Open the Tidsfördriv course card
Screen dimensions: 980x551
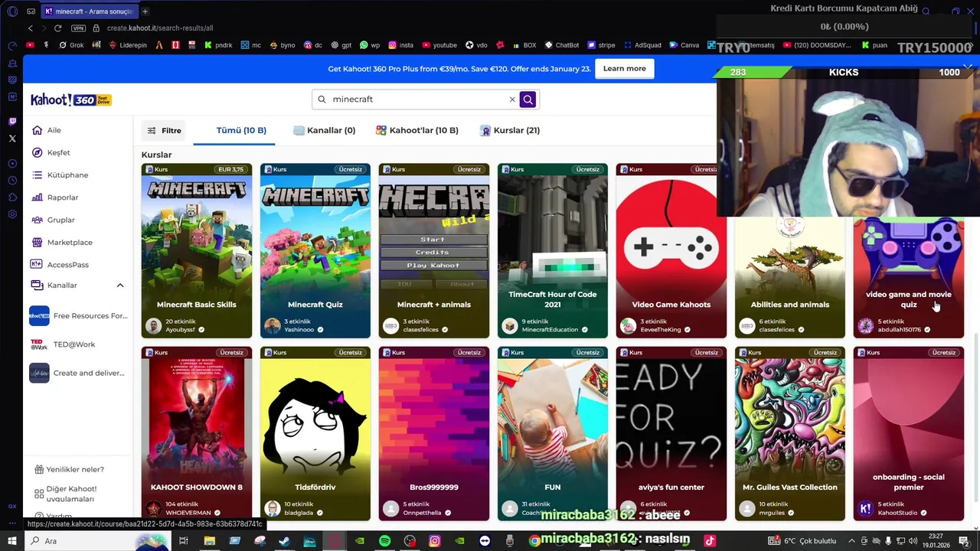coord(315,434)
